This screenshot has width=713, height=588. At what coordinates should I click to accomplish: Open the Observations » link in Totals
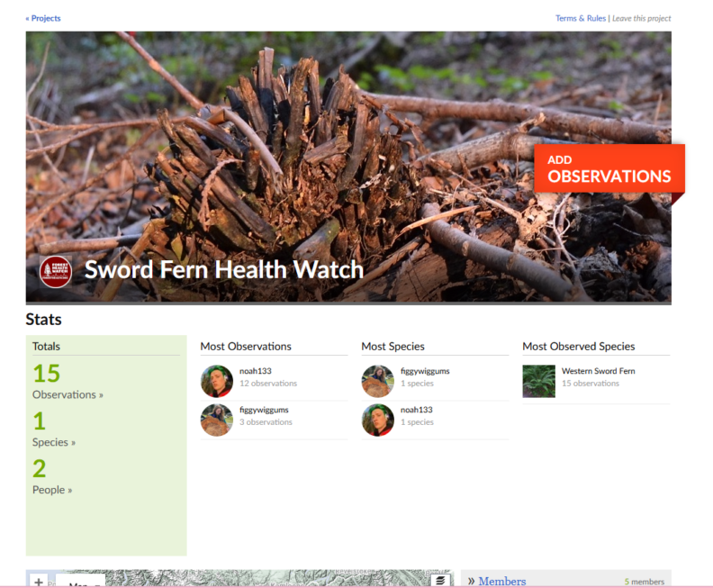click(x=68, y=394)
